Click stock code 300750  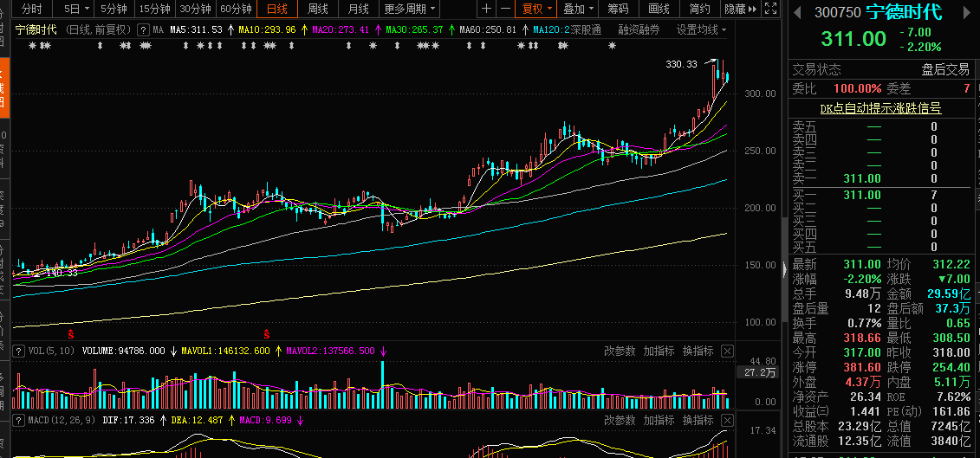point(838,12)
